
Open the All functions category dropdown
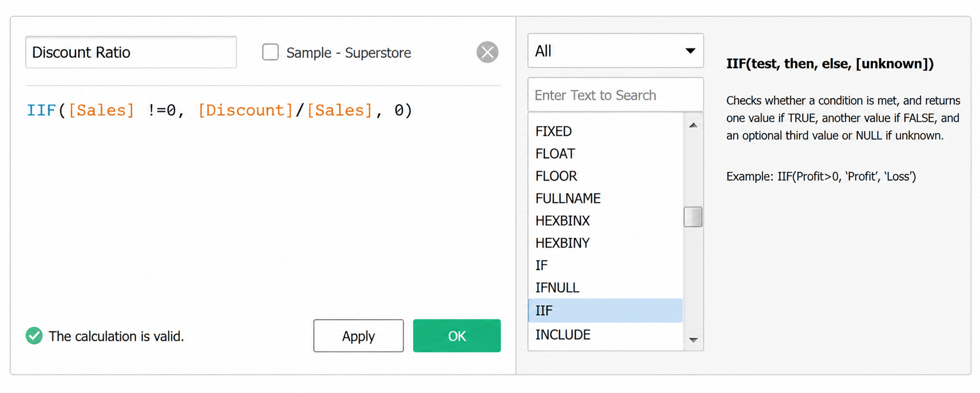616,50
